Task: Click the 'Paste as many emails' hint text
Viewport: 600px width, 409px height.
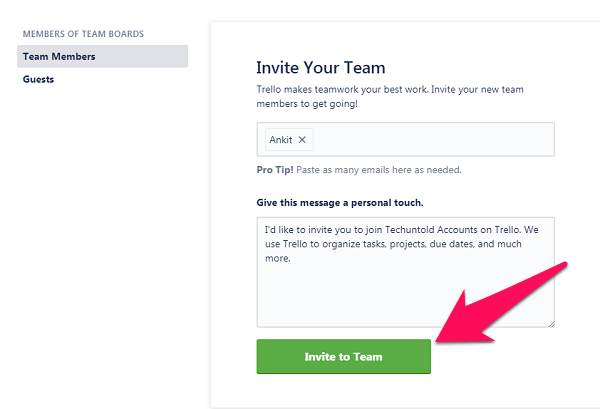Action: pyautogui.click(x=379, y=170)
